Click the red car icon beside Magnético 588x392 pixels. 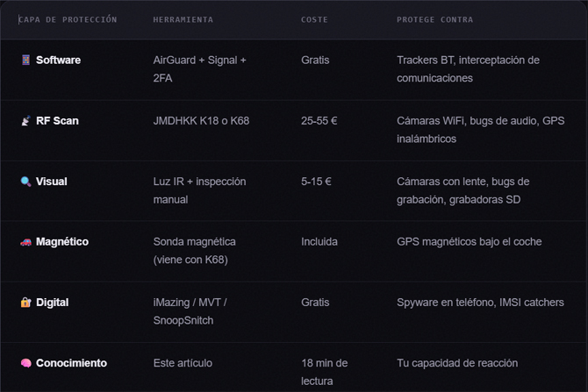pyautogui.click(x=25, y=242)
